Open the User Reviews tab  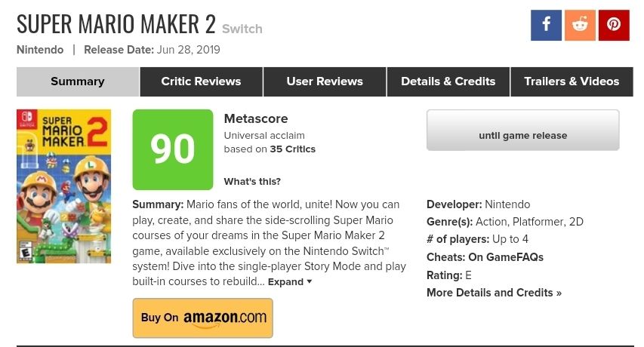click(x=325, y=81)
